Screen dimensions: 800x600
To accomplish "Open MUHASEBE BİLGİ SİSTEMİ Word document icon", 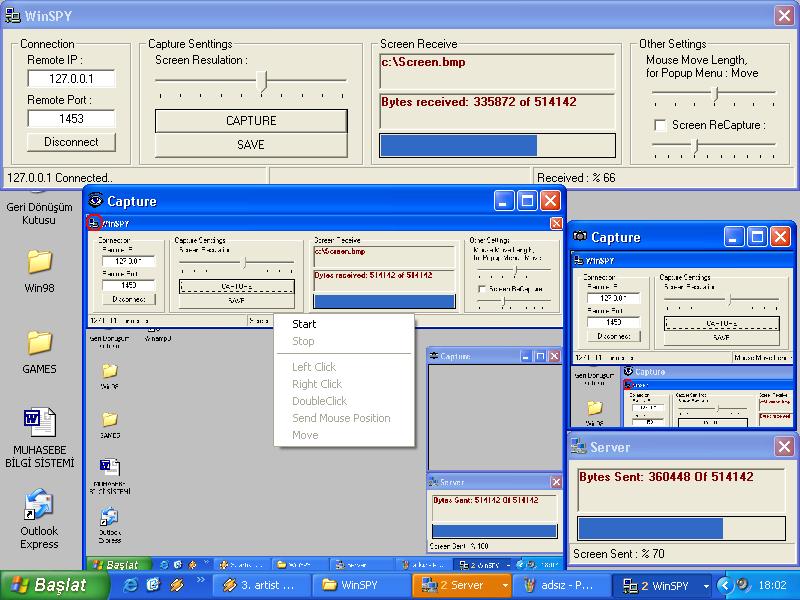I will 40,421.
